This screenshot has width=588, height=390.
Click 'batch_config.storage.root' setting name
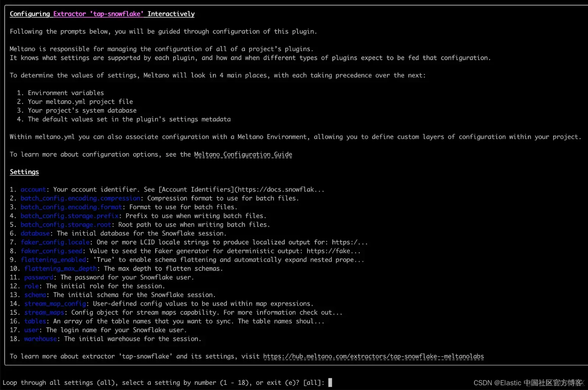click(66, 225)
